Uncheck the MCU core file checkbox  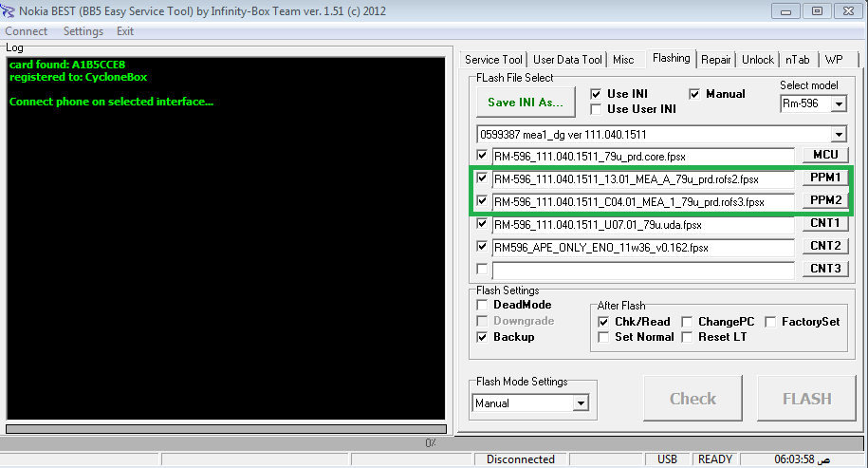tap(482, 155)
